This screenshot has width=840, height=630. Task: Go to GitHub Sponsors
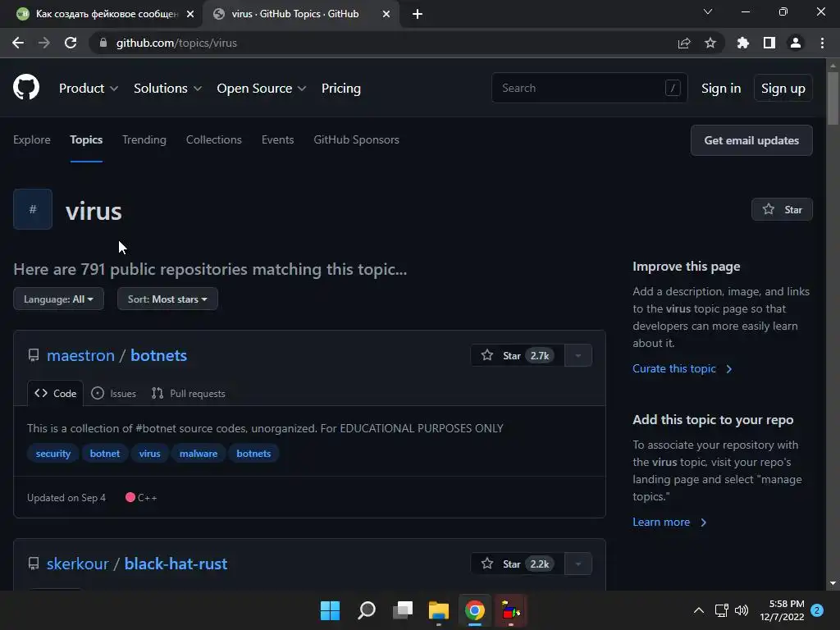coord(356,139)
